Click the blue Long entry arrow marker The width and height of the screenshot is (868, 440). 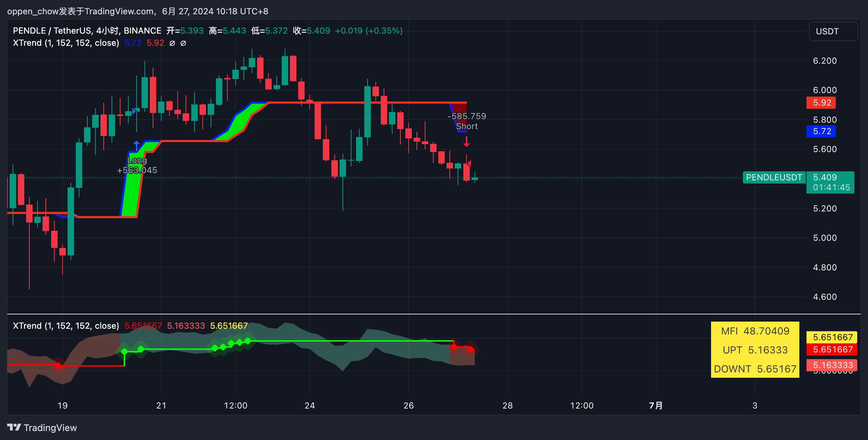tap(137, 146)
